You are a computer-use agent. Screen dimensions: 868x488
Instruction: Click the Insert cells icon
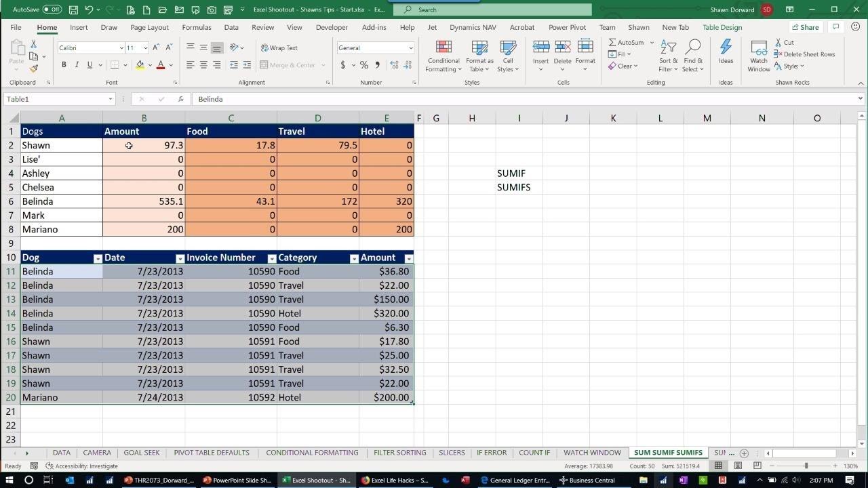[540, 47]
